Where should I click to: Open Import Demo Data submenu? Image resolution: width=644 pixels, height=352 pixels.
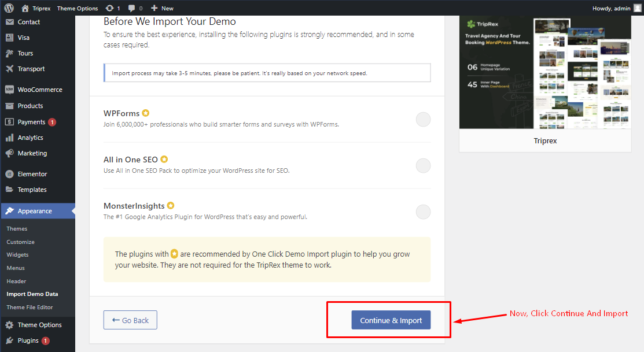tap(32, 294)
